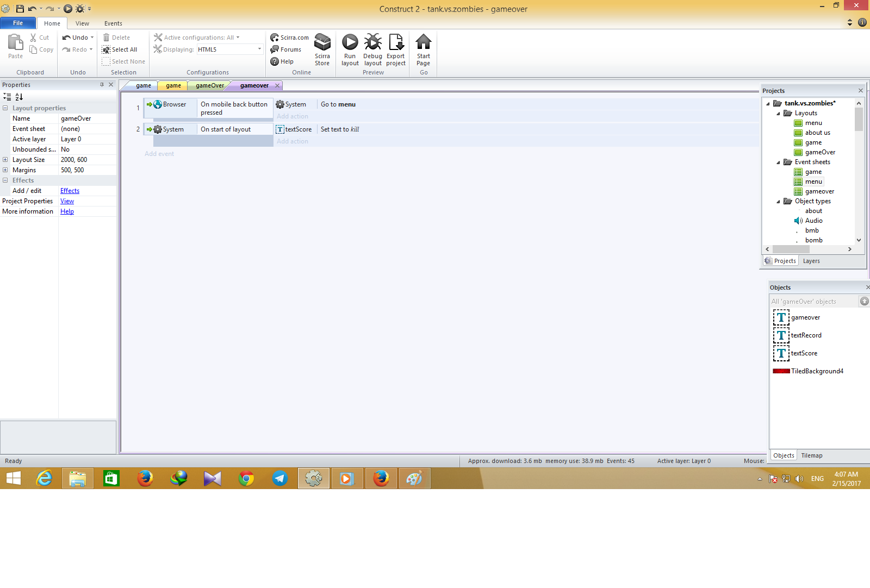Expand the Layout Size property
This screenshot has width=870, height=588.
pos(5,160)
